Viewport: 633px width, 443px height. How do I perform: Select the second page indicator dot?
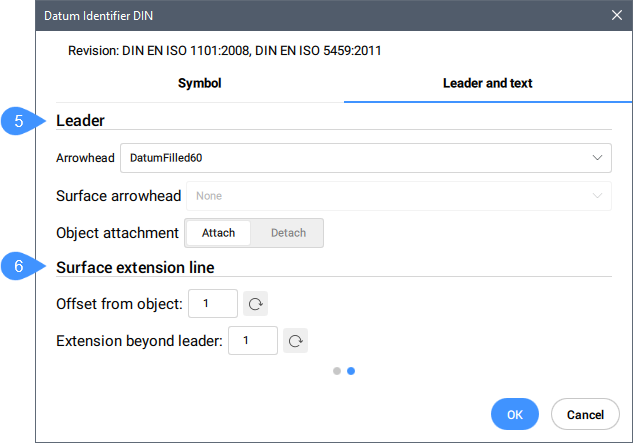tap(351, 371)
